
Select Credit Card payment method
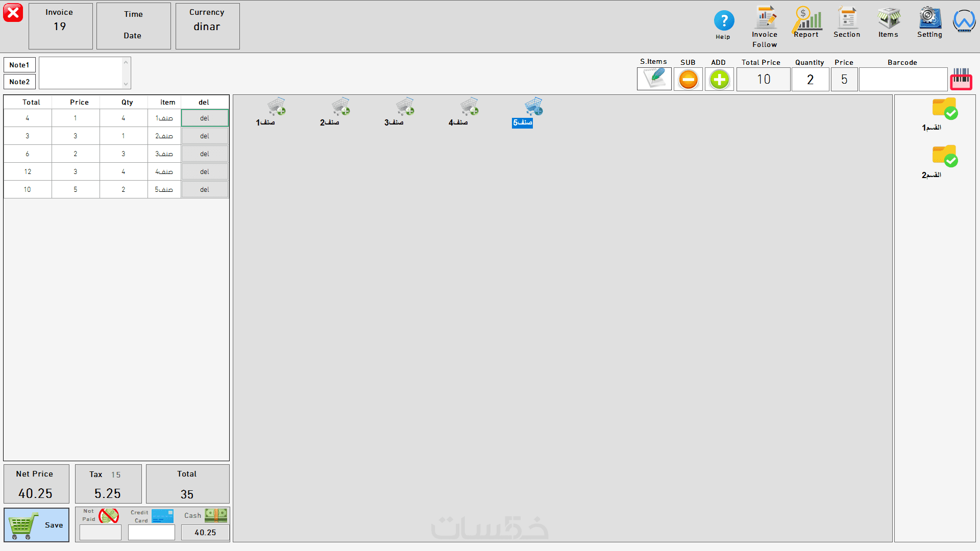pos(162,516)
